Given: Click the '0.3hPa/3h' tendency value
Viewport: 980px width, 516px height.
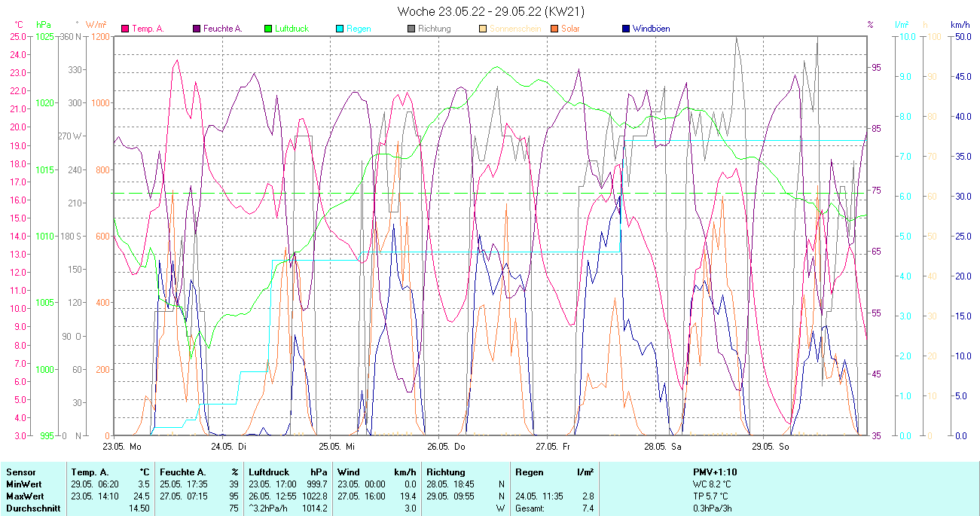Looking at the screenshot, I should tap(713, 509).
